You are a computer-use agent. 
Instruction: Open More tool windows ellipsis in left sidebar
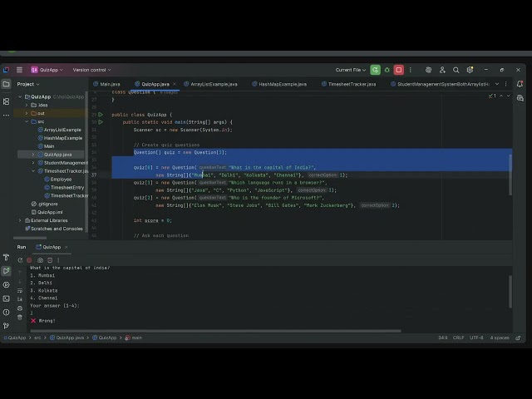[6, 116]
